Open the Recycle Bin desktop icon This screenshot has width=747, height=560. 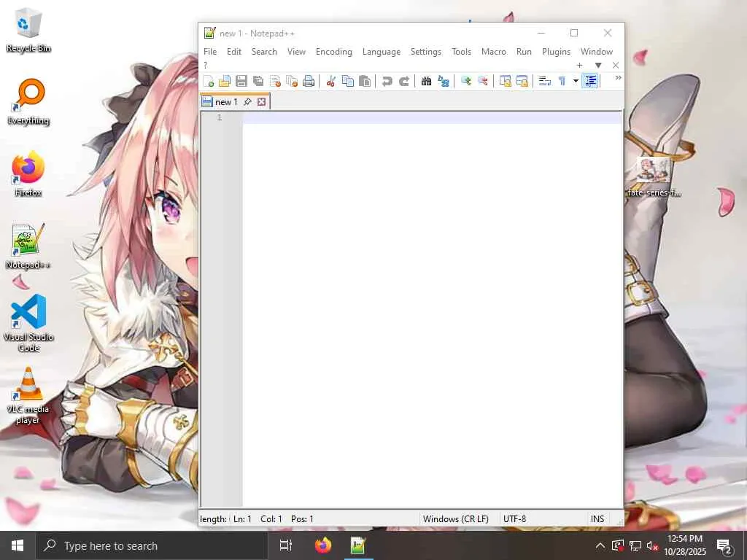point(28,30)
